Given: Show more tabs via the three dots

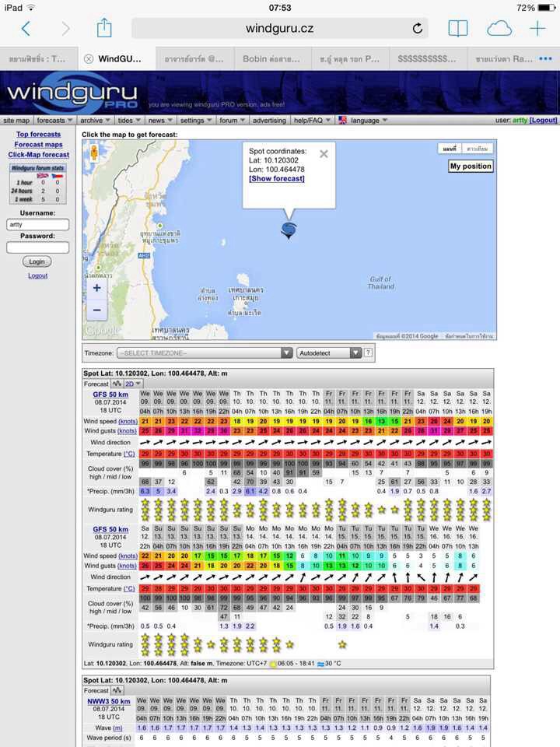Looking at the screenshot, I should 545,58.
